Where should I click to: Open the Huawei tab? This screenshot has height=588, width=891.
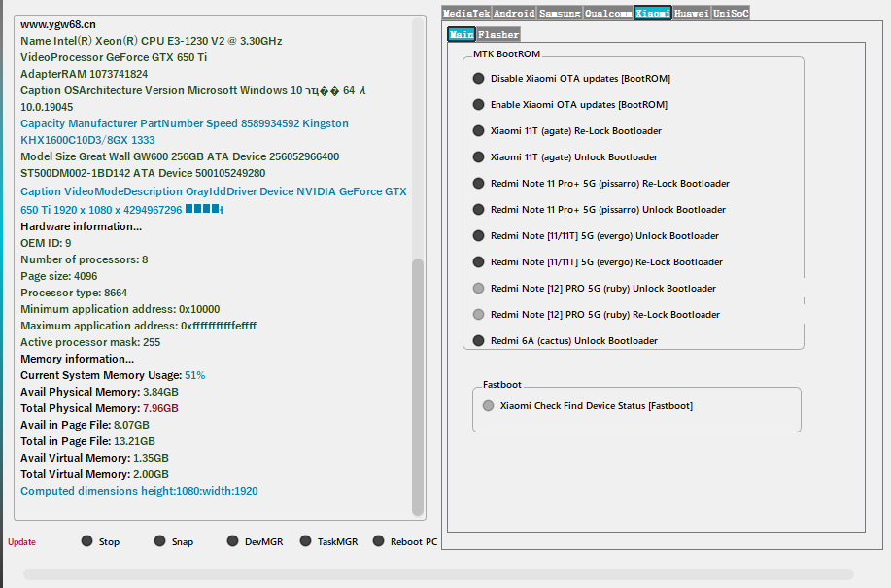pos(692,13)
